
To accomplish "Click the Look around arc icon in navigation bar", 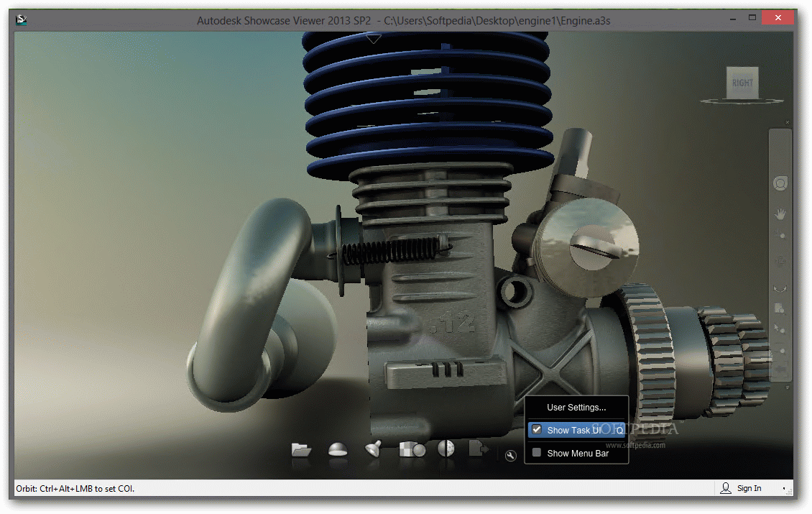I will pyautogui.click(x=780, y=288).
